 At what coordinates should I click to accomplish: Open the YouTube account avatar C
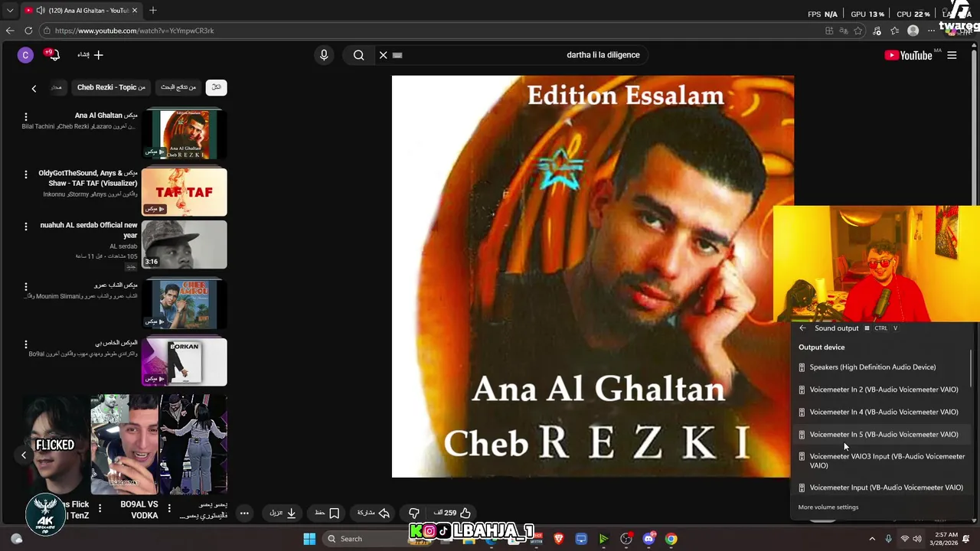point(25,55)
